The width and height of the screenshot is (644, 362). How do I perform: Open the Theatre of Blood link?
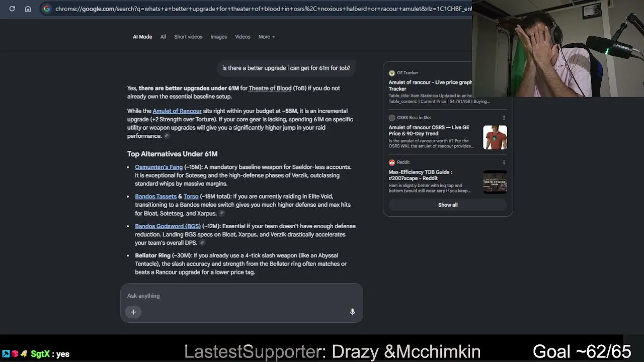pos(270,88)
